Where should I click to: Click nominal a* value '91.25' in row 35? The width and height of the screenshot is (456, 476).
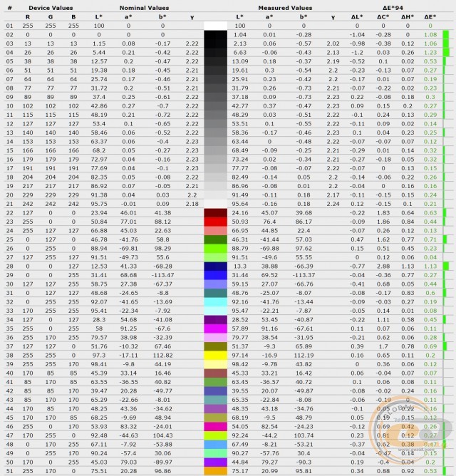point(128,328)
